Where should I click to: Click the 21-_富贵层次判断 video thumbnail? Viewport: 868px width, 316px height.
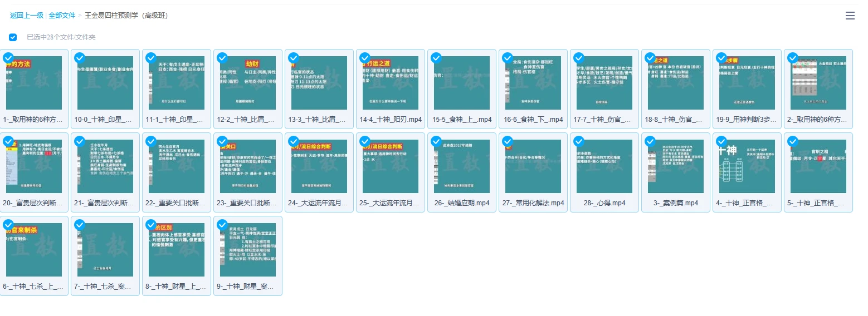coord(105,166)
